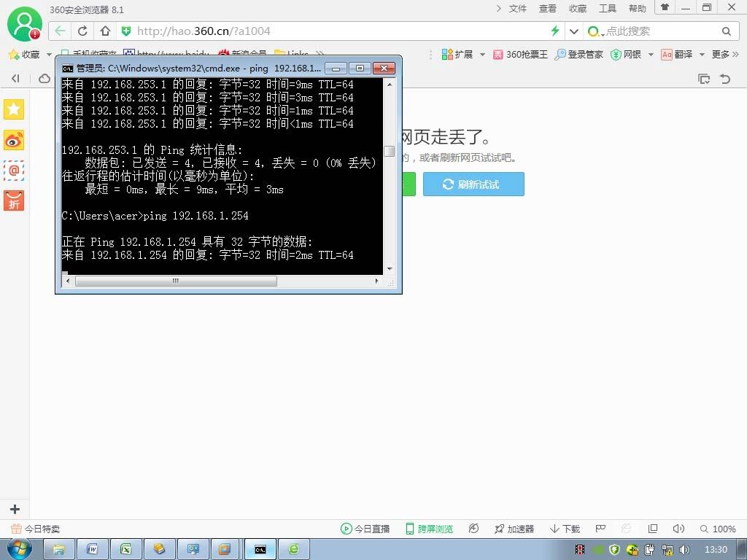747x560 pixels.
Task: Click the 收藏 favorites star button
Action: click(x=24, y=54)
